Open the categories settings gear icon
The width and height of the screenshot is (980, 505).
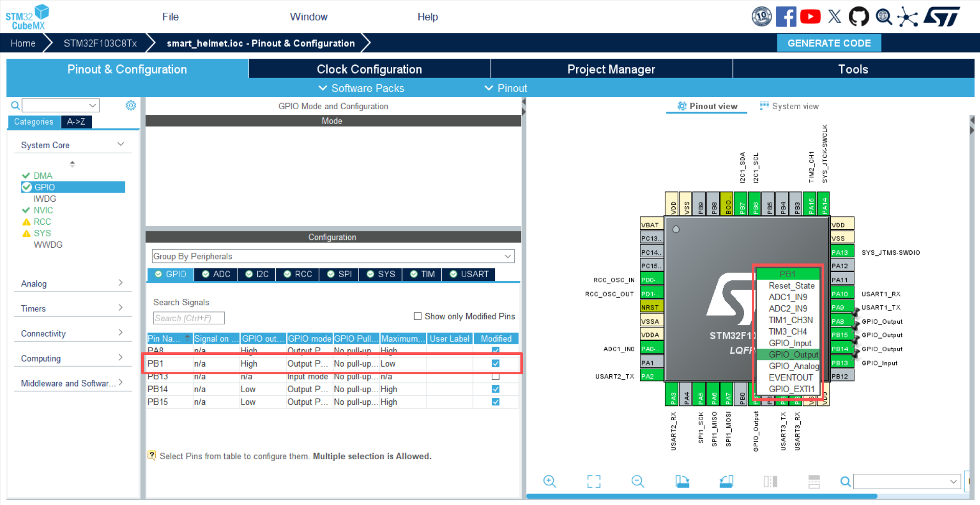(x=131, y=105)
